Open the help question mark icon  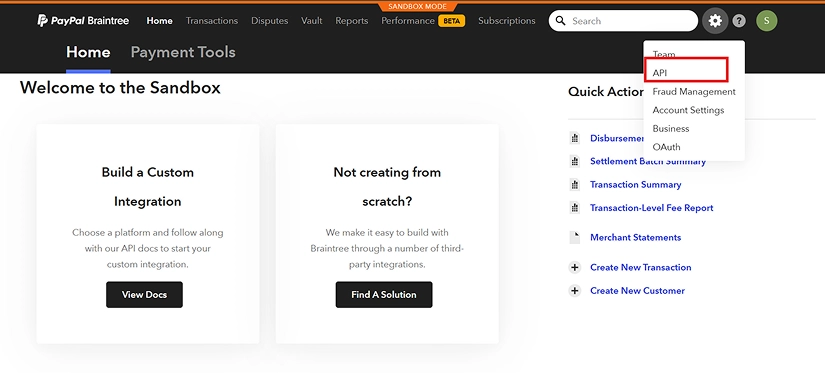(739, 21)
